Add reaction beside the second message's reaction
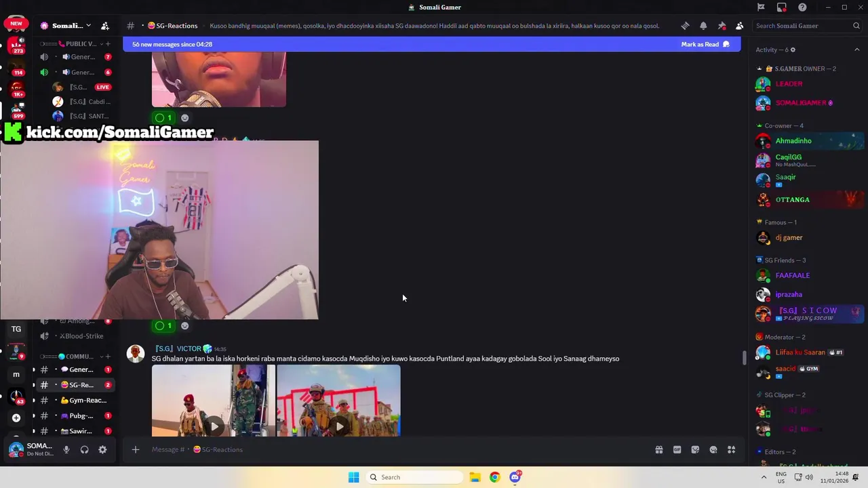 coord(184,326)
